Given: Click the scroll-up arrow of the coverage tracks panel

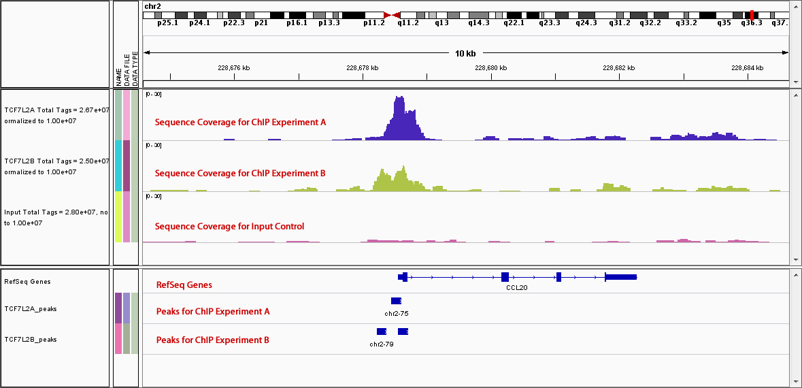Looking at the screenshot, I should [795, 95].
